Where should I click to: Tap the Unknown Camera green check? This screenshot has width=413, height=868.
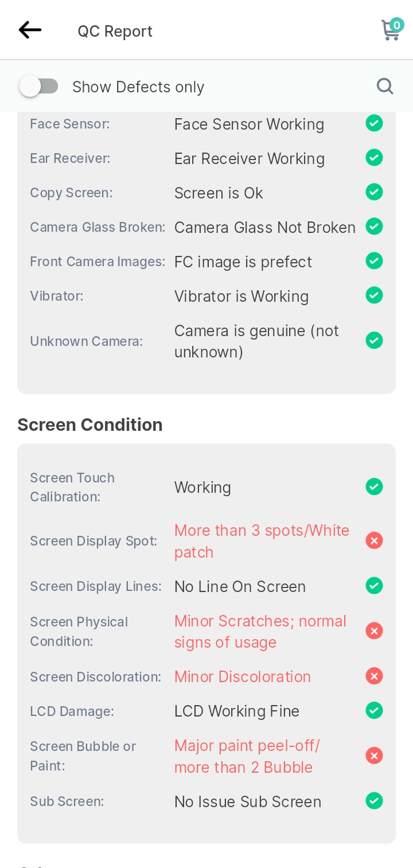tap(374, 341)
